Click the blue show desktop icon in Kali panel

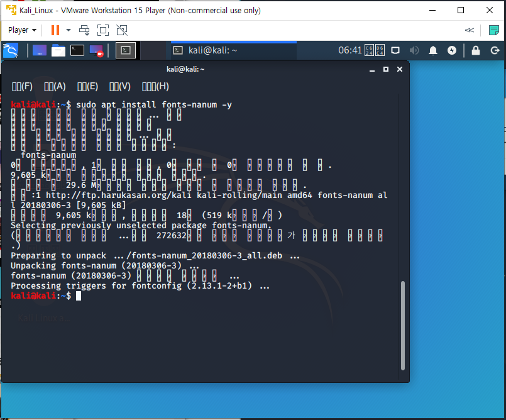[x=40, y=50]
